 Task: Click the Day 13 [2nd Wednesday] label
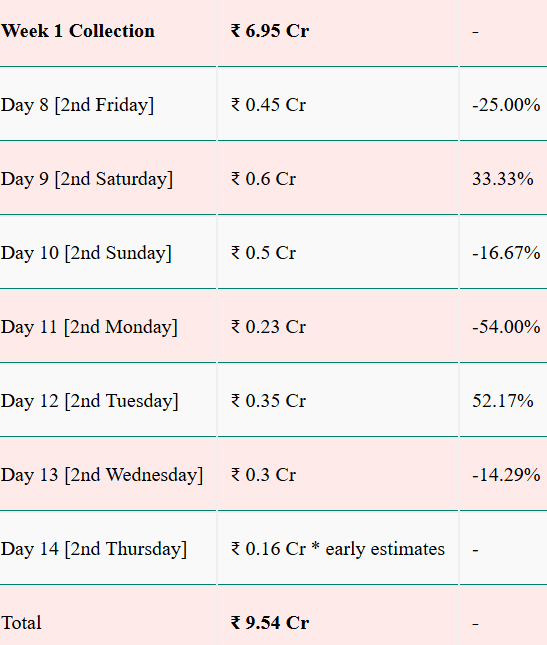click(102, 476)
